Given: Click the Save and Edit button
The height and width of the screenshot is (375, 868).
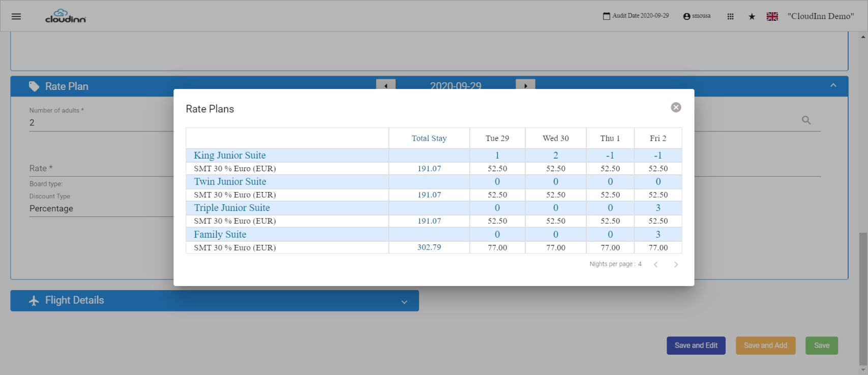Looking at the screenshot, I should click(696, 346).
